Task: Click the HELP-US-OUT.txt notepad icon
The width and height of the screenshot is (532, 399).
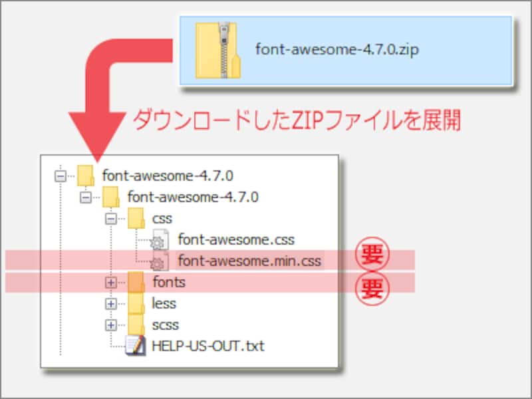Action: click(136, 345)
